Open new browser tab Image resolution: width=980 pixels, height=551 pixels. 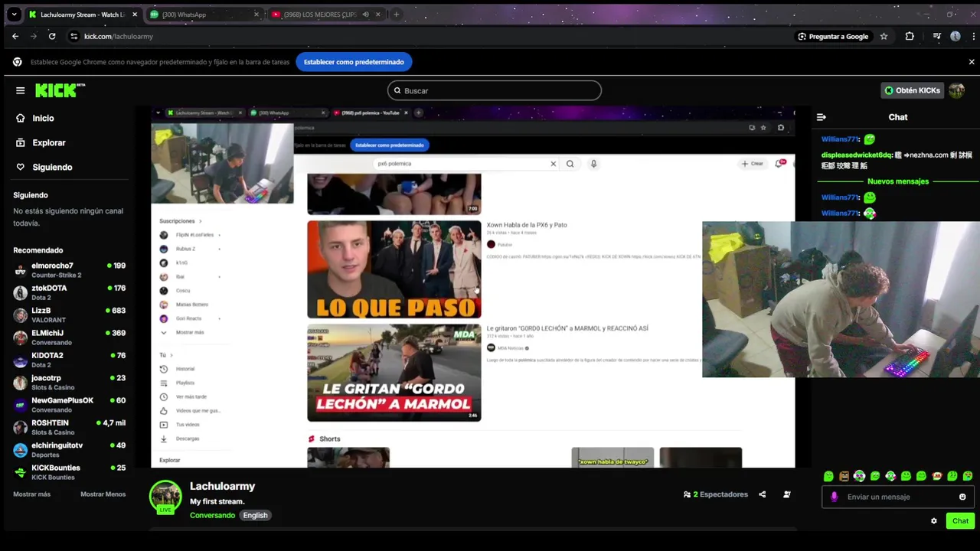396,15
